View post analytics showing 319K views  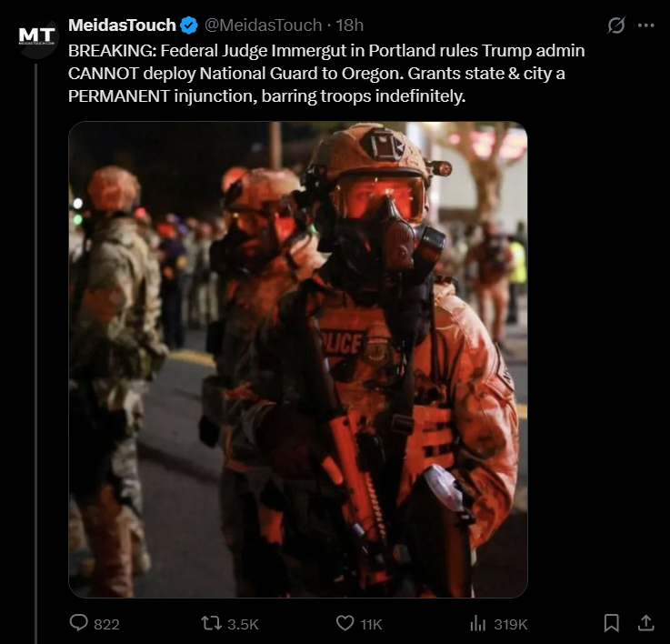pos(477,623)
